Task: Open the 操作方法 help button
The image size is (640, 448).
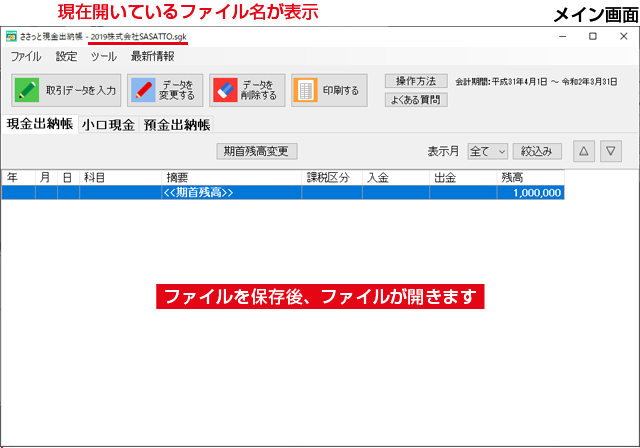Action: coord(415,80)
